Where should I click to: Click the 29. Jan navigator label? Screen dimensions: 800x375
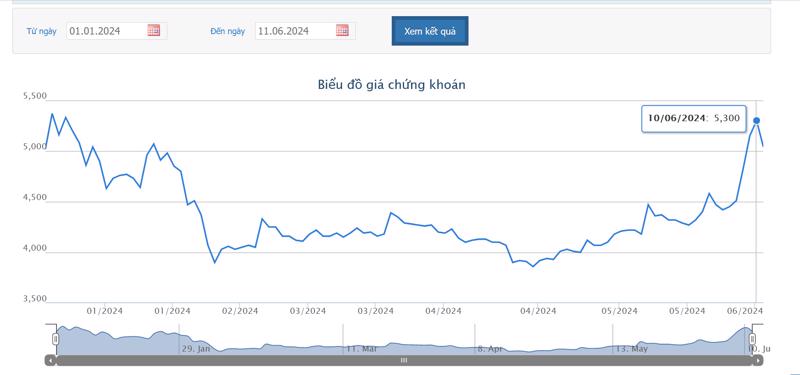[x=196, y=349]
